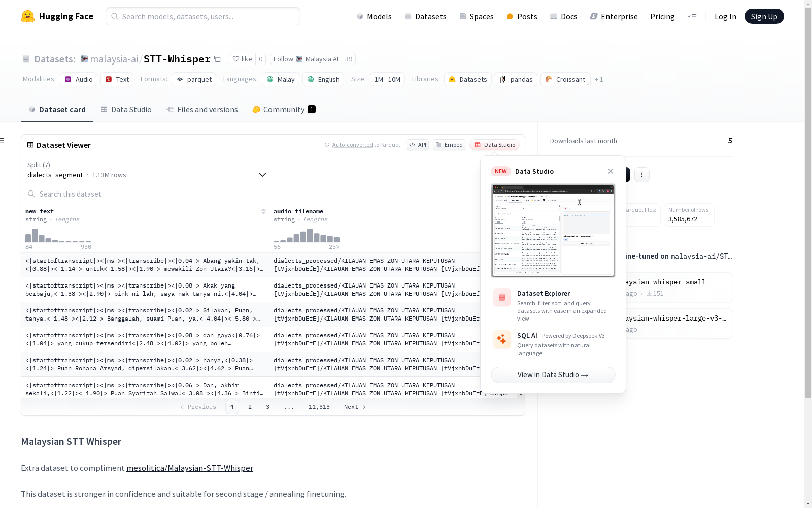Image resolution: width=812 pixels, height=508 pixels.
Task: Follow Malaysia AI organization
Action: pos(306,59)
